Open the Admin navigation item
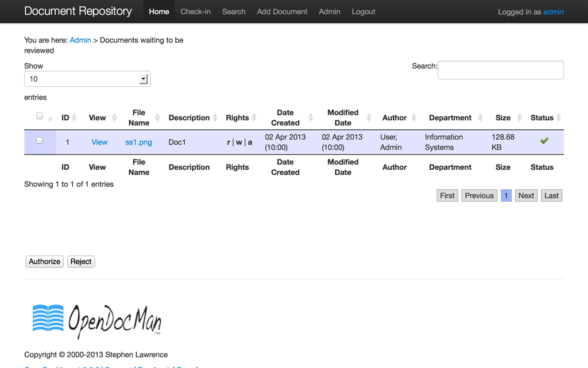 click(330, 11)
